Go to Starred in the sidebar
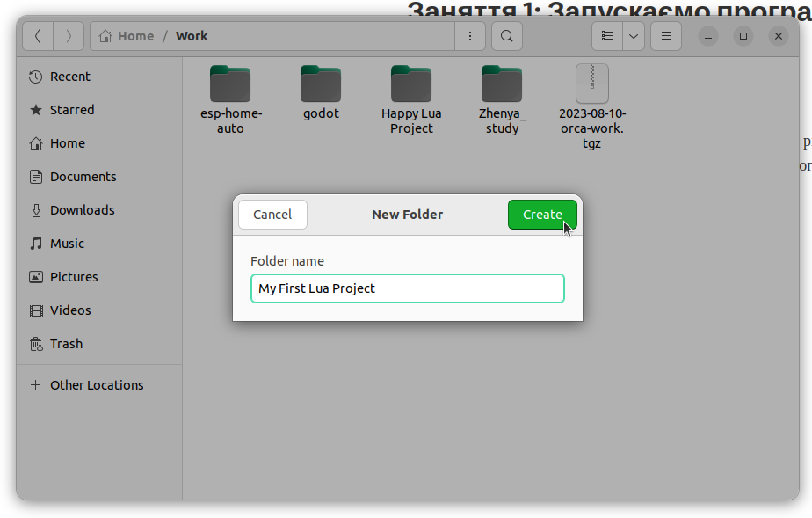 [72, 110]
